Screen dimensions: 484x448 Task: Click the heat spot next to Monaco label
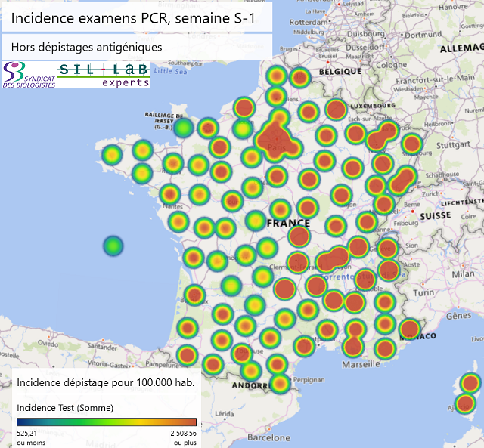(x=409, y=329)
